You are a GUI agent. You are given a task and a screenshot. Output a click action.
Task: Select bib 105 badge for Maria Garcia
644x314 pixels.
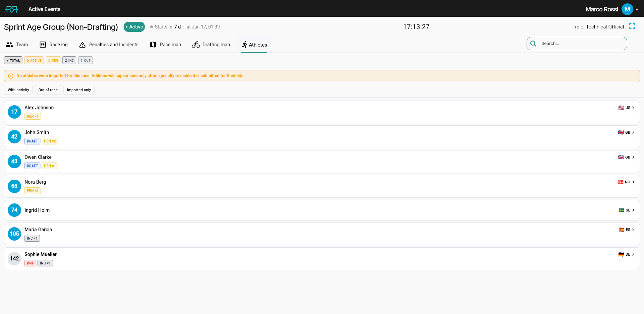pyautogui.click(x=14, y=234)
